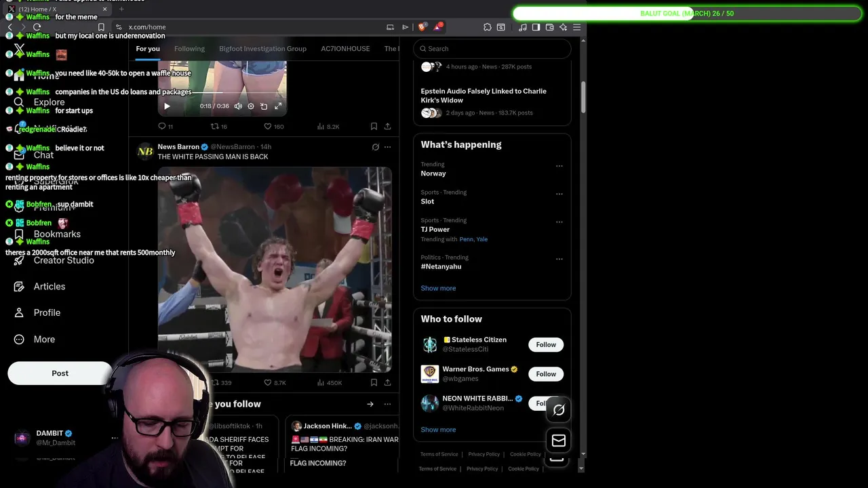This screenshot has height=488, width=868.
Task: Open the Brave Wallet icon
Action: 549,27
